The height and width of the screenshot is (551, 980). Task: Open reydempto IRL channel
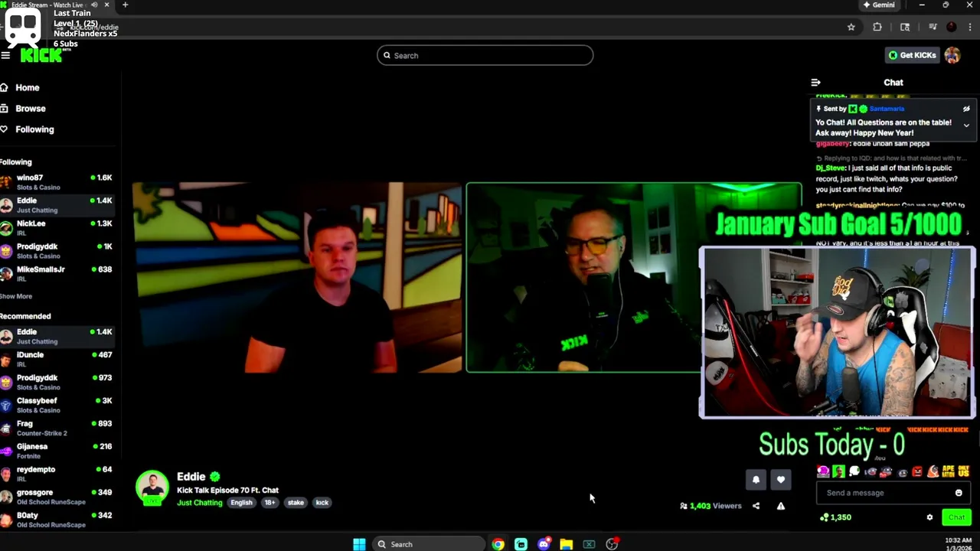[x=57, y=474]
